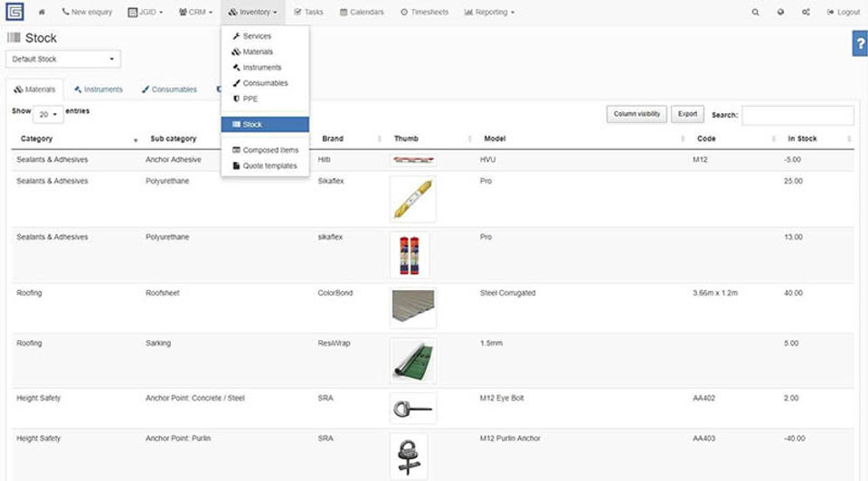The height and width of the screenshot is (481, 868).
Task: Open the Timesheets page
Action: click(425, 12)
